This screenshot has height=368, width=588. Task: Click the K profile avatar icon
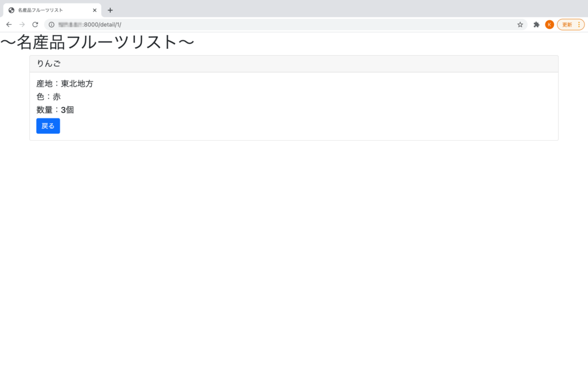[x=550, y=25]
